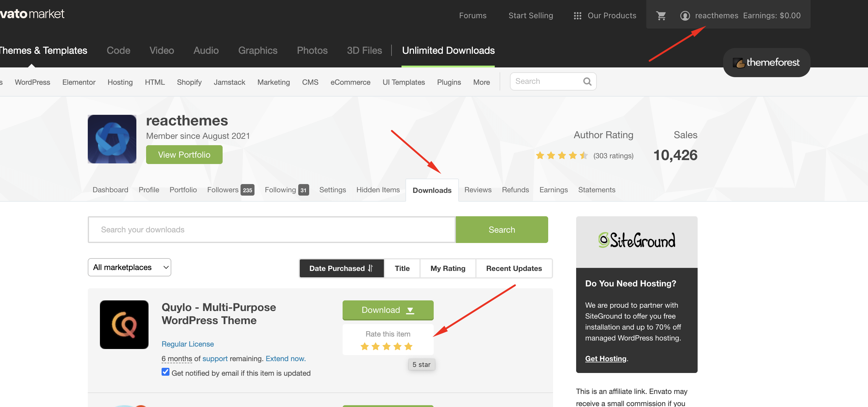Click the Envato Market logo

tap(32, 14)
